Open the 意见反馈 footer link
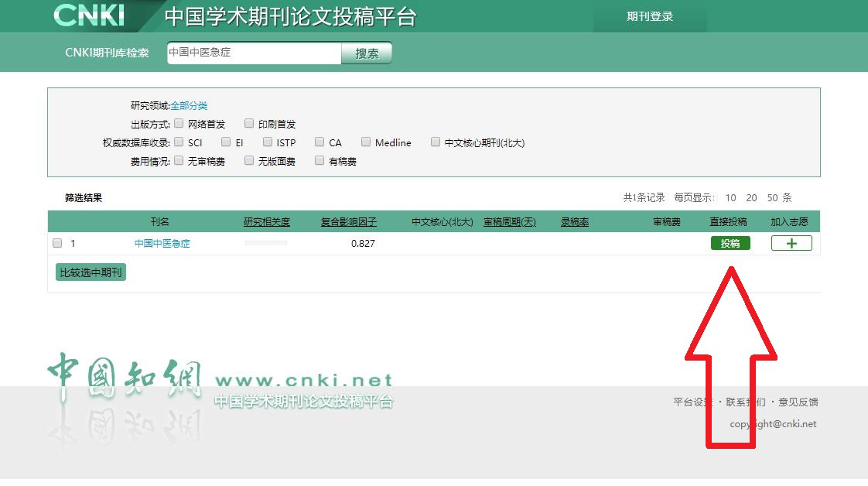The width and height of the screenshot is (868, 486). tap(798, 402)
